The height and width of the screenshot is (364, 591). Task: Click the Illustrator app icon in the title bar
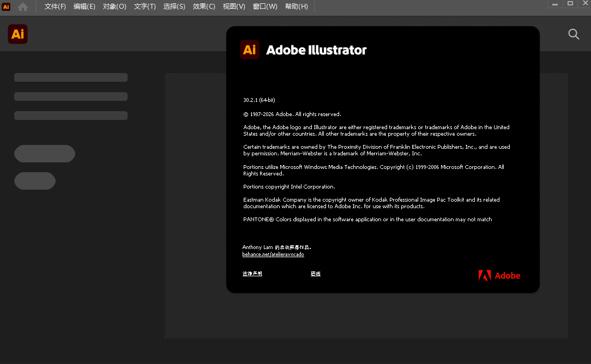(x=6, y=7)
